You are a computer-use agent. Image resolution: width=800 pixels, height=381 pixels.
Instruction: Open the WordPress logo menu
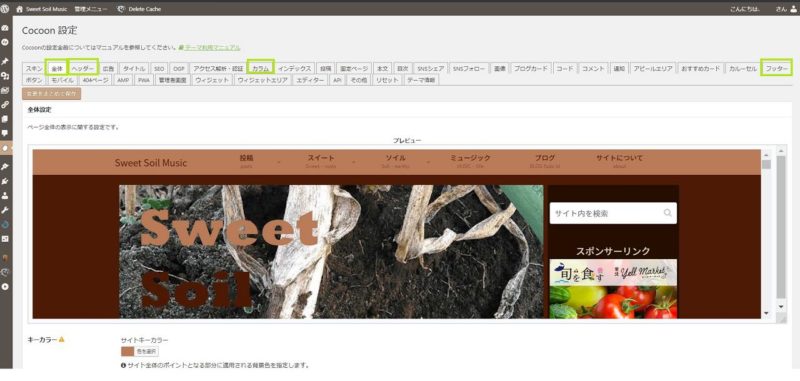pyautogui.click(x=5, y=9)
